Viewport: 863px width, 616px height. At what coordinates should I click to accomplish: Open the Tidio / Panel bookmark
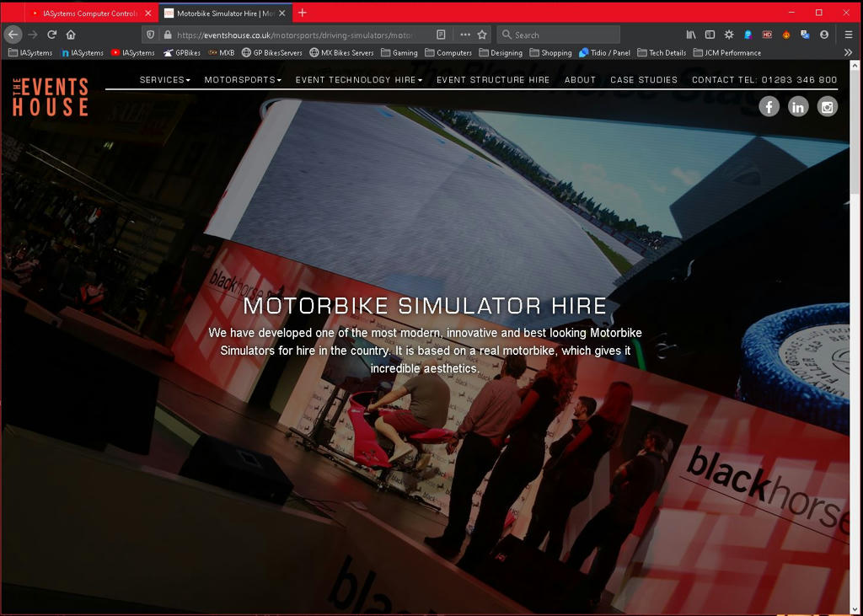604,53
